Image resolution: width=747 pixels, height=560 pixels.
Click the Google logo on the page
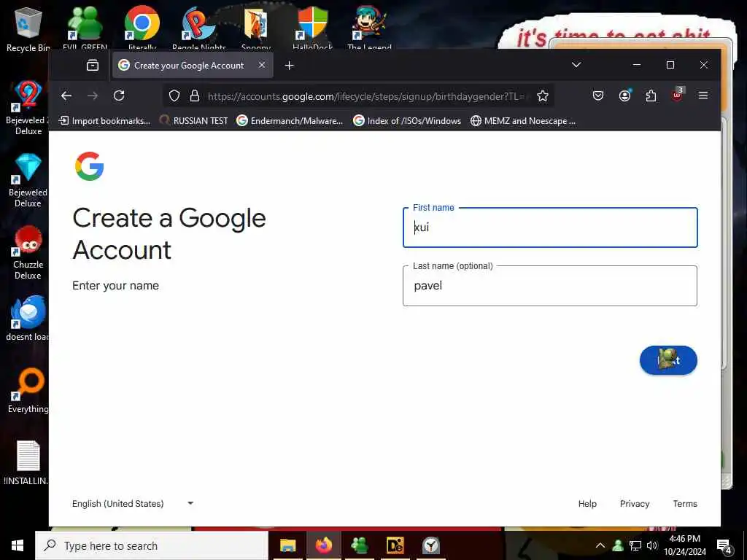coord(89,166)
